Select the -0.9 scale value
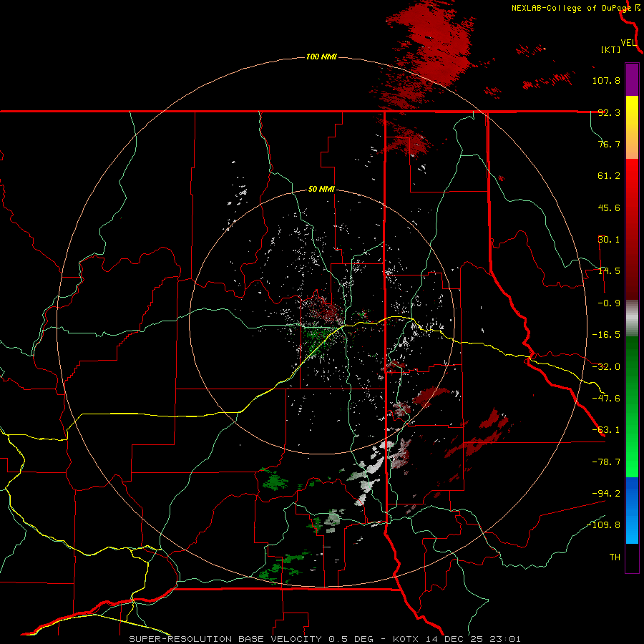Viewport: 644px width, 644px height. 609,303
